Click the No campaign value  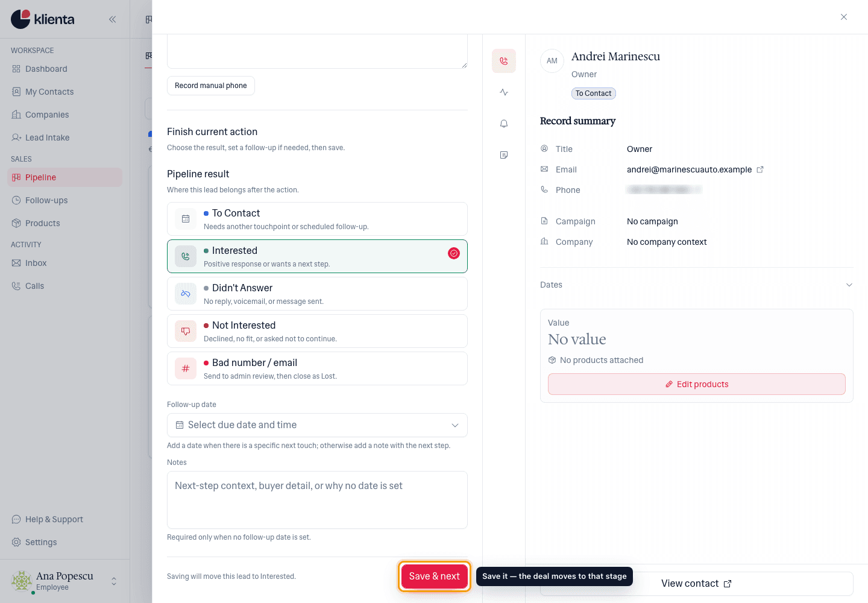(x=652, y=221)
